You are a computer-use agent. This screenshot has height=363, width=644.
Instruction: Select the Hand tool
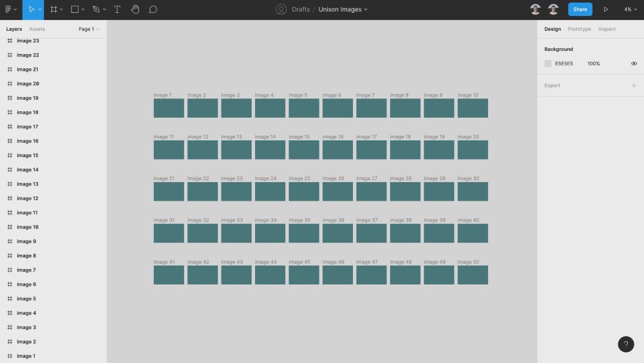point(135,10)
